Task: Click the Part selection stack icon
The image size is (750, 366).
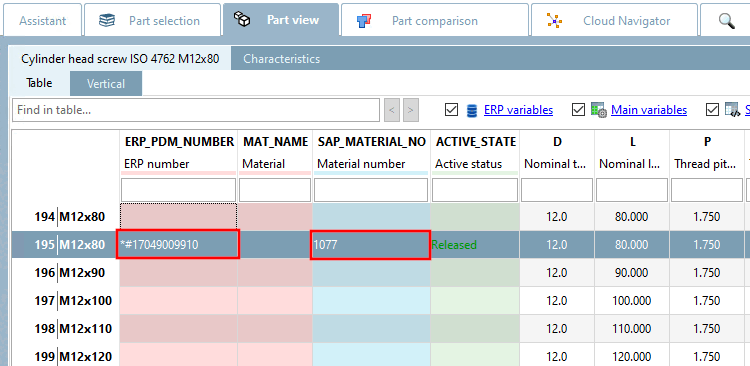Action: [106, 21]
